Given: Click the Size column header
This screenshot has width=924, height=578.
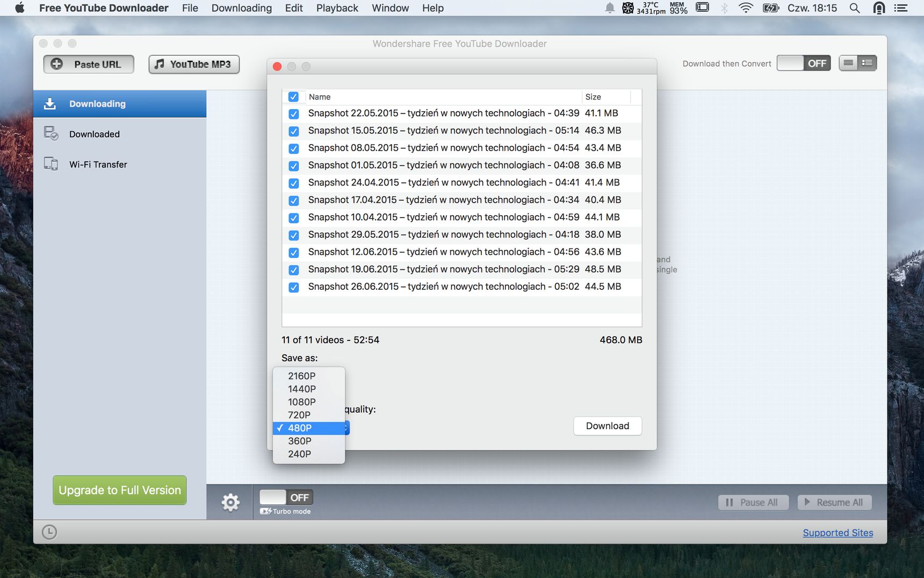Looking at the screenshot, I should 607,97.
